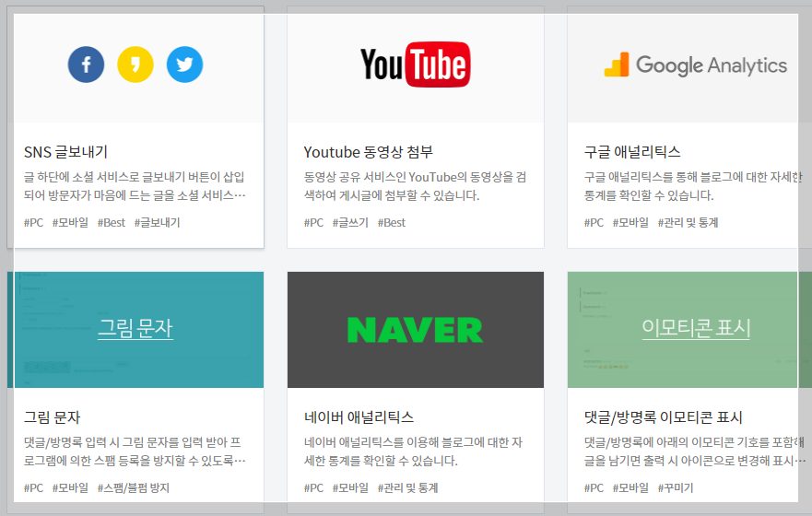Viewport: 812px width, 516px height.
Task: Open the 구글 애널리틱스 plugin title
Action: (x=632, y=152)
